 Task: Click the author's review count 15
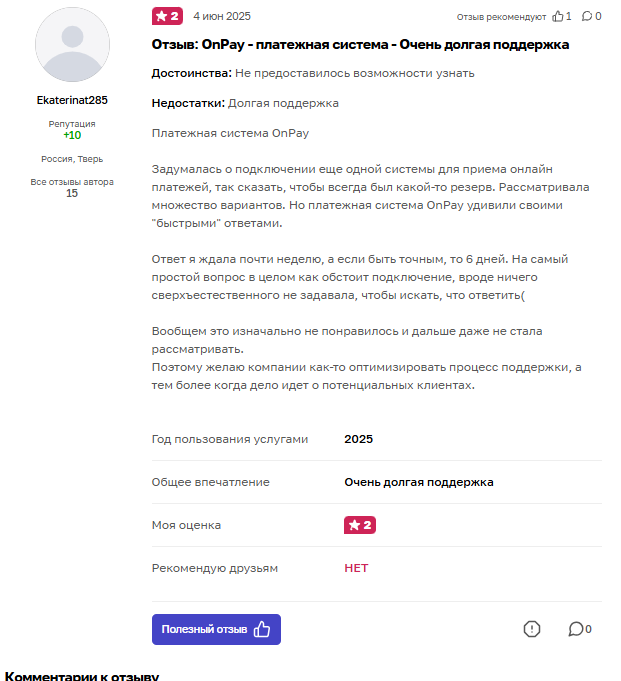[x=72, y=193]
